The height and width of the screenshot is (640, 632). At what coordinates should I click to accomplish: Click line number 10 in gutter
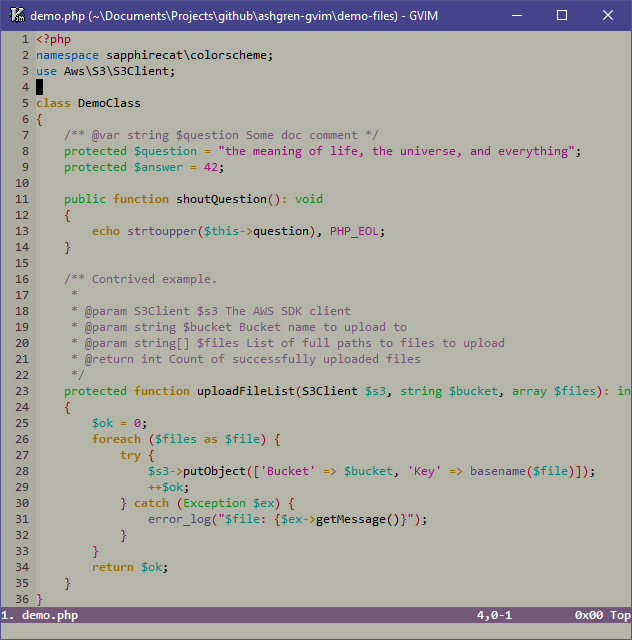pyautogui.click(x=22, y=183)
